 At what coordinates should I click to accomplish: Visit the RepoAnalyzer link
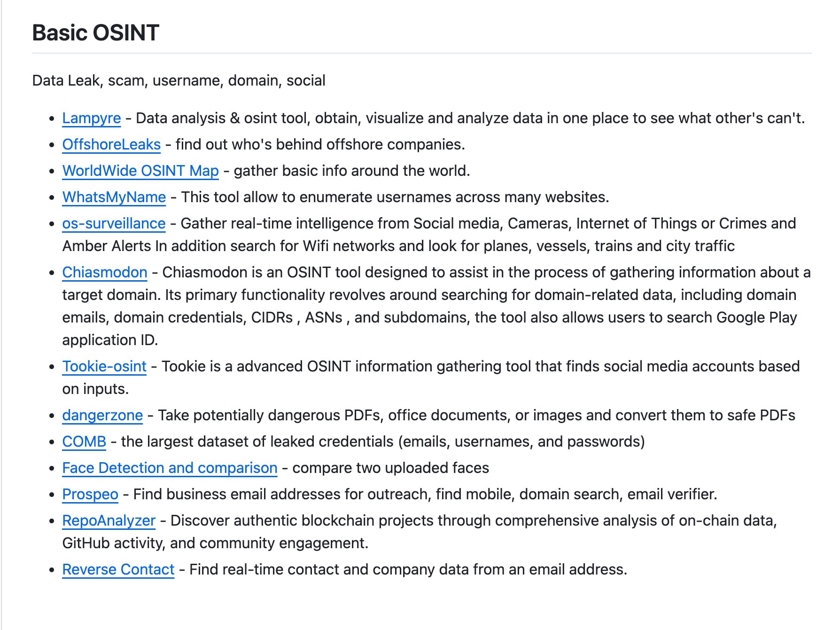tap(109, 520)
